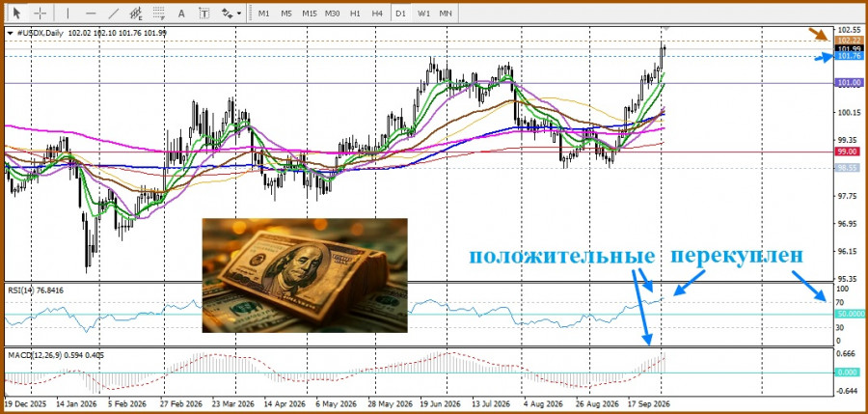Click the 5 Feb 2026 date label
Screen dimensions: 868x414
[128, 404]
